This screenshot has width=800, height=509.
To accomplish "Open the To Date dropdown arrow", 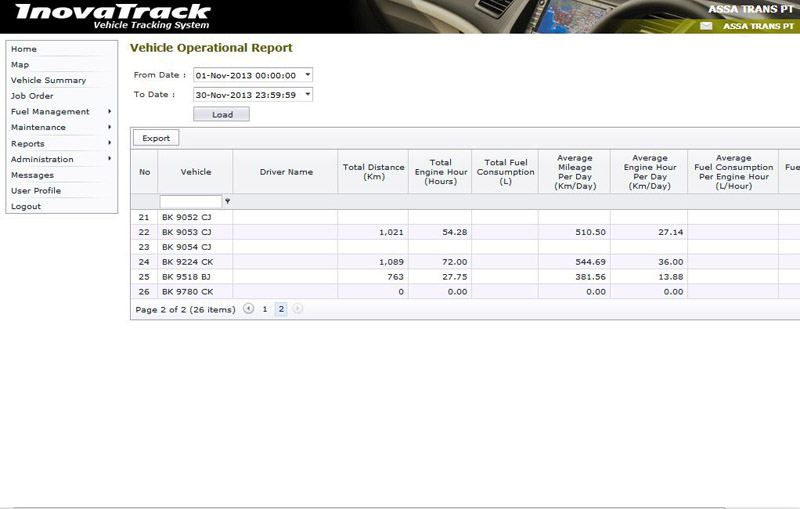I will point(308,94).
